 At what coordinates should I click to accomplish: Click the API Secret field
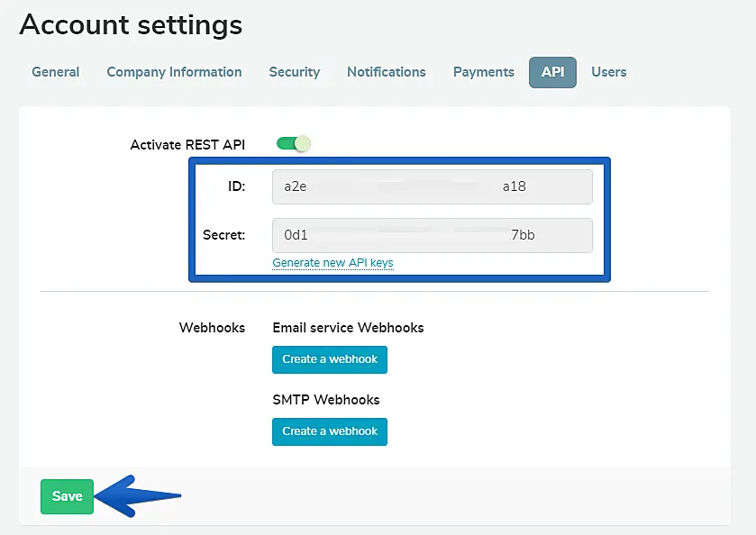432,235
